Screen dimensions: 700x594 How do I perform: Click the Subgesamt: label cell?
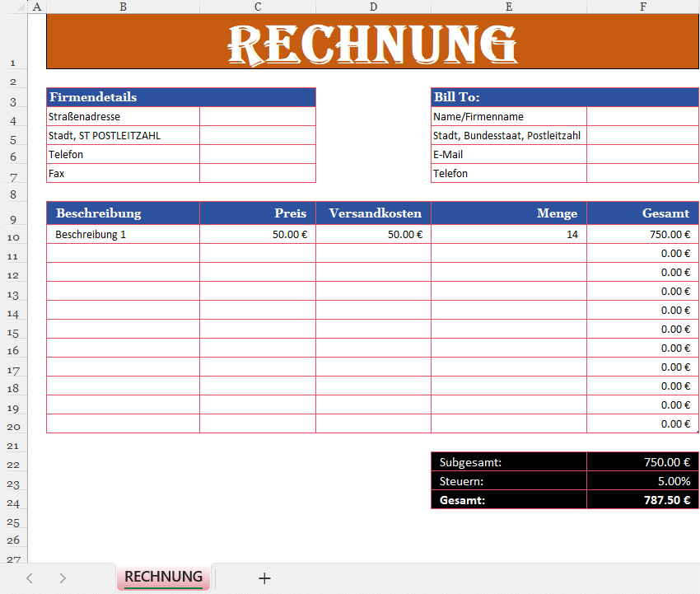click(508, 461)
